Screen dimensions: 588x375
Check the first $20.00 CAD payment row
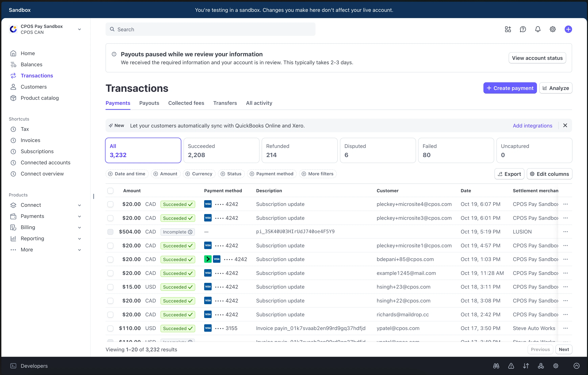click(110, 204)
